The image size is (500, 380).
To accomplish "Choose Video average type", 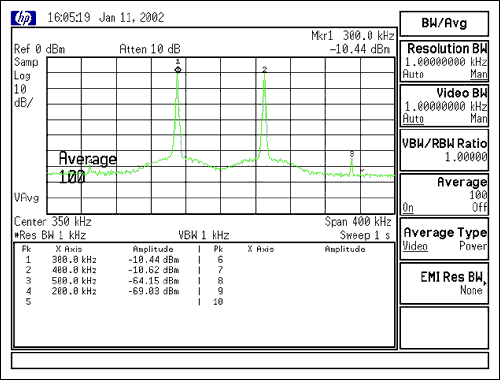I will (x=415, y=246).
